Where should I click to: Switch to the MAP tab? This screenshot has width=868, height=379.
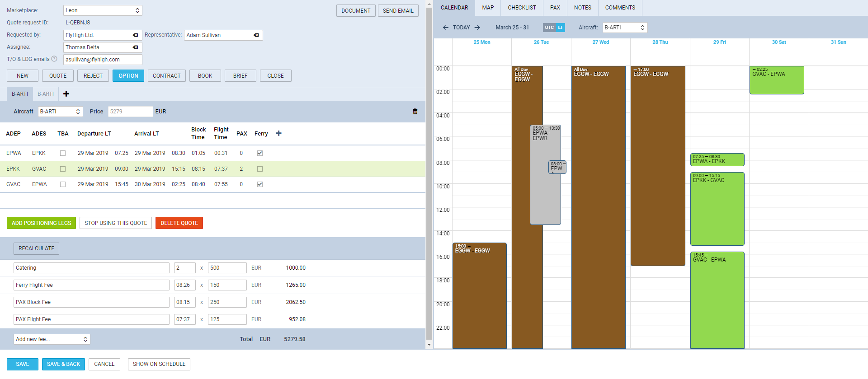(488, 8)
